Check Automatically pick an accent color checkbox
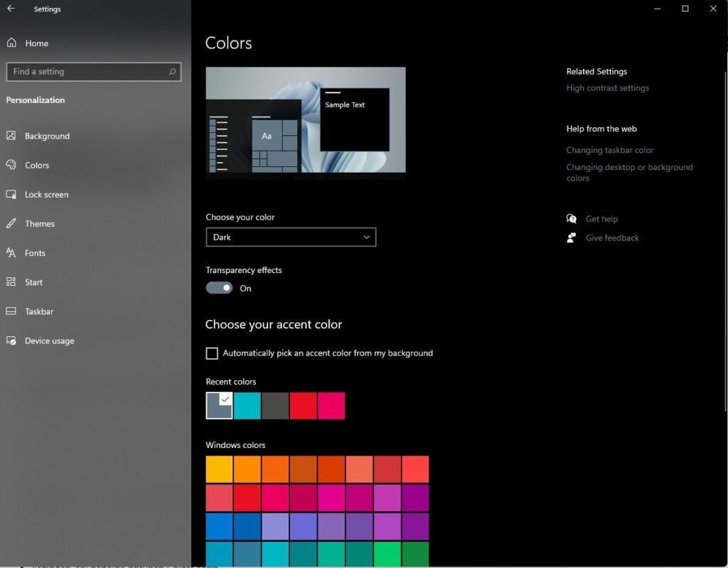Image resolution: width=728 pixels, height=568 pixels. [212, 353]
